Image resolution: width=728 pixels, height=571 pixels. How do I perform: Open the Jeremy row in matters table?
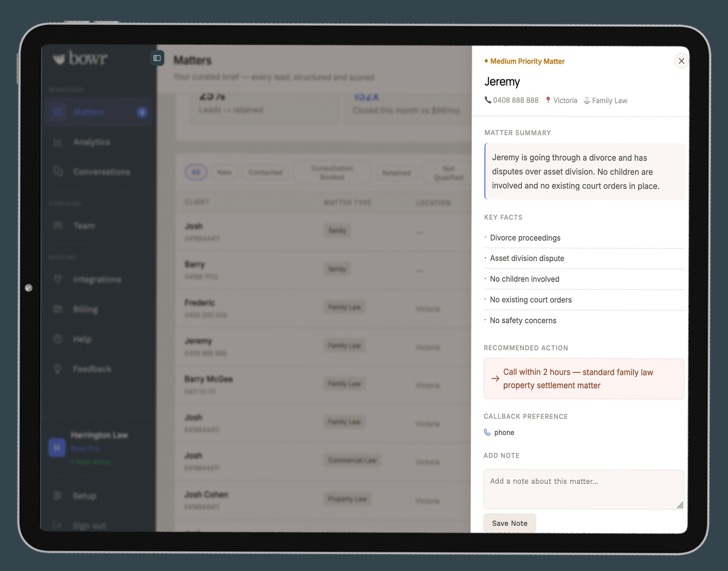coord(324,347)
